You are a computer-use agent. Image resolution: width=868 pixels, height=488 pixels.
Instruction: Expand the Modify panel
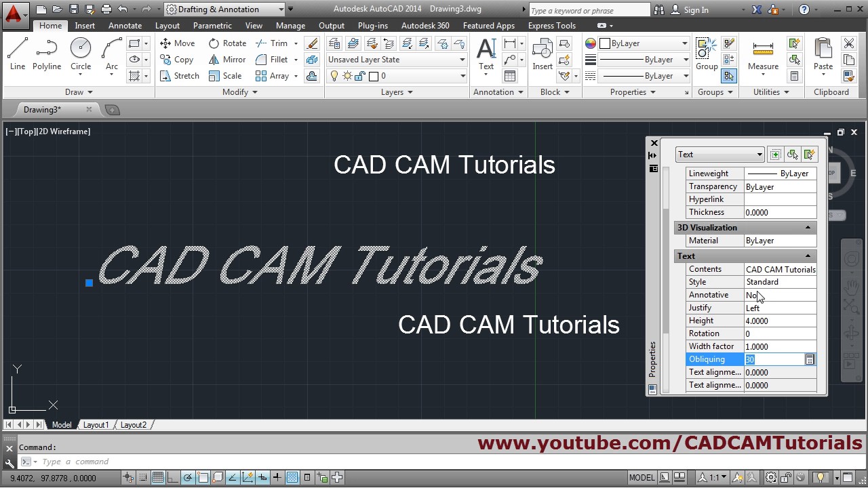(240, 92)
